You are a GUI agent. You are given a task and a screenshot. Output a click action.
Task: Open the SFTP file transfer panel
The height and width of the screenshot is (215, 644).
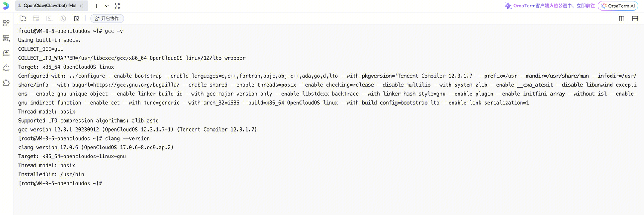tap(23, 18)
